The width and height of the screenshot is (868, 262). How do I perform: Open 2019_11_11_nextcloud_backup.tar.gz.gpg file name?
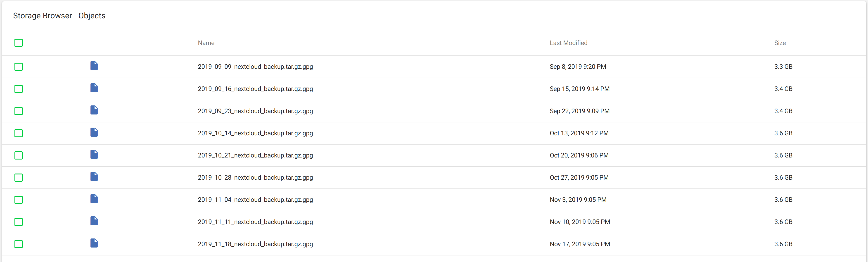pos(255,222)
